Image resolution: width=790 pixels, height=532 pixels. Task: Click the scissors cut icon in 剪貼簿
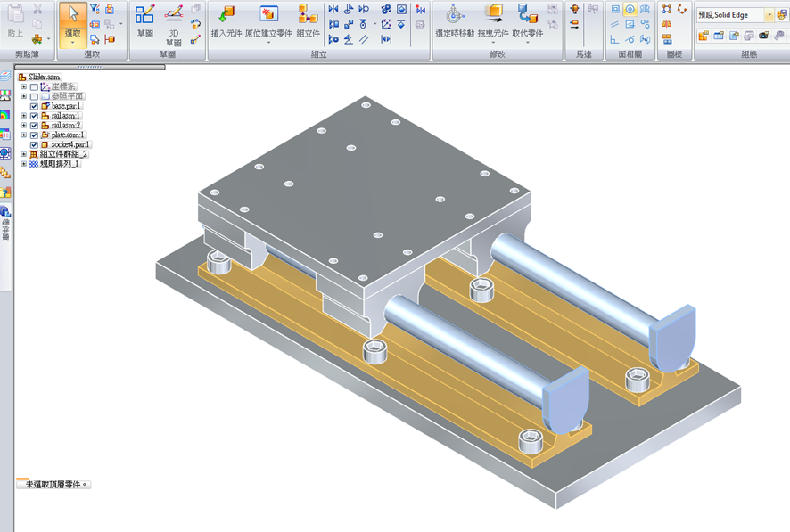point(37,9)
